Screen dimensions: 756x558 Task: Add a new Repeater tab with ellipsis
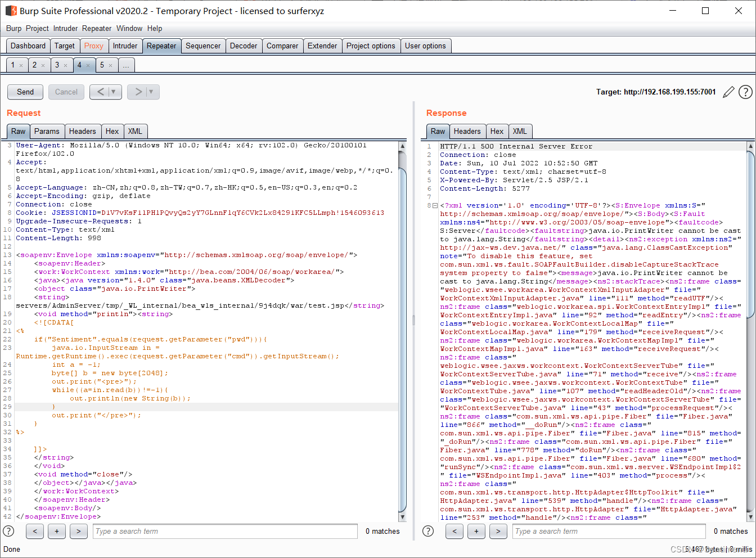tap(126, 65)
